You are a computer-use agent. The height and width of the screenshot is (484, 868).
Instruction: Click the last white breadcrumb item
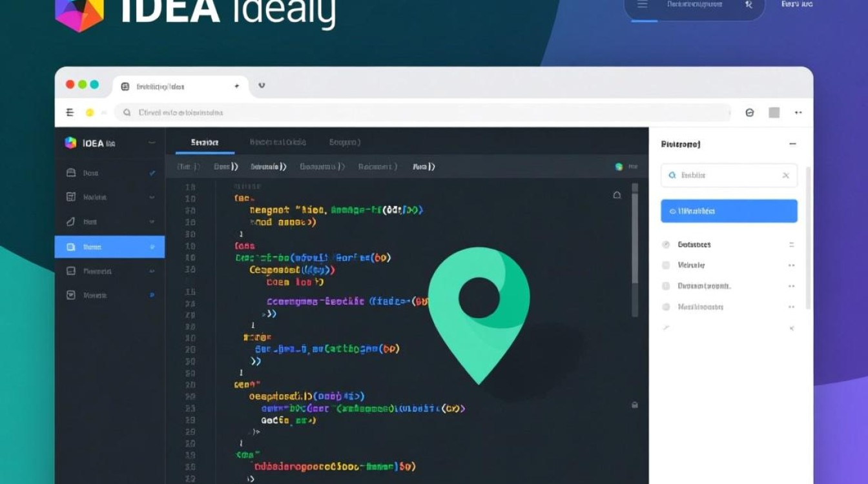(x=424, y=166)
